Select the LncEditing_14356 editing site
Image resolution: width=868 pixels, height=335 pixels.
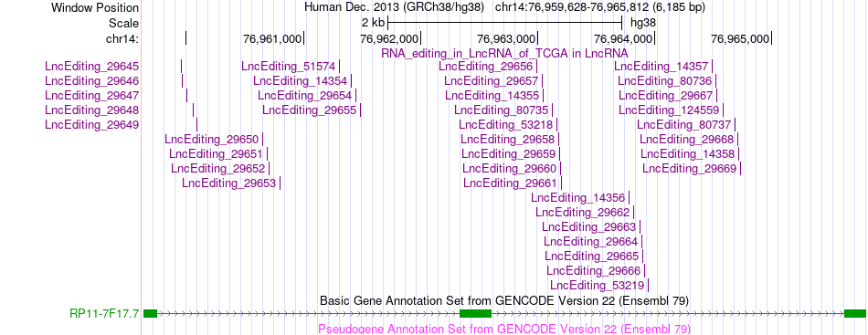629,198
